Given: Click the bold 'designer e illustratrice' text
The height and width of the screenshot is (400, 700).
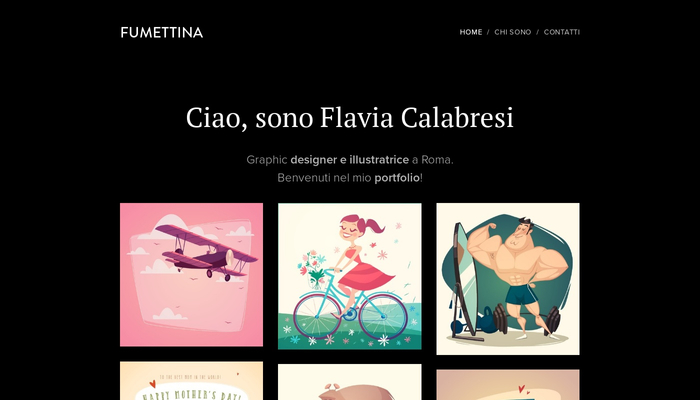Looking at the screenshot, I should coord(350,160).
